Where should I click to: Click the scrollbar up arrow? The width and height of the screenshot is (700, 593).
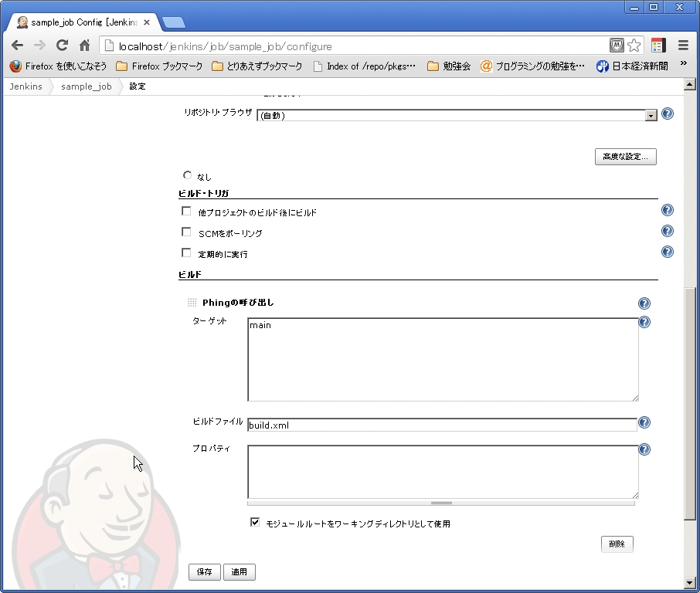690,84
